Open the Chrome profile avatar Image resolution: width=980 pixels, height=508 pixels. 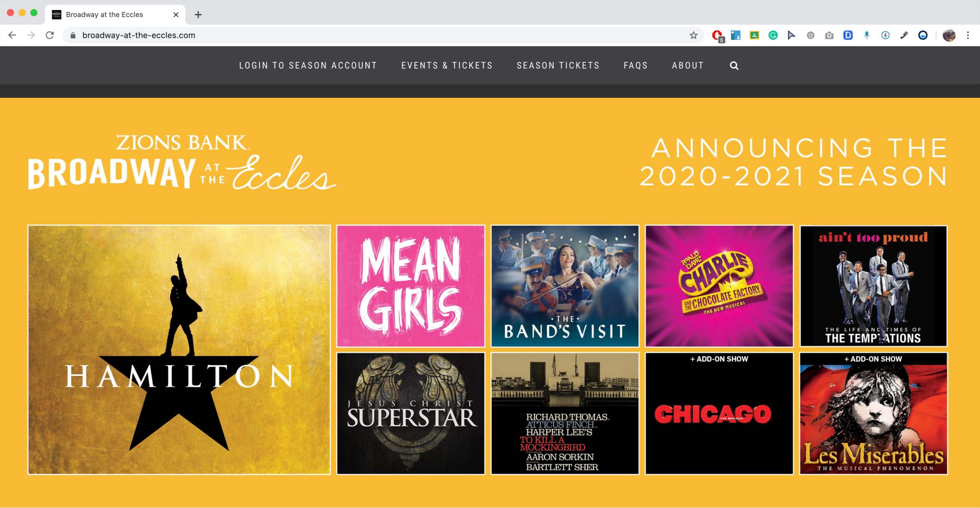point(949,35)
